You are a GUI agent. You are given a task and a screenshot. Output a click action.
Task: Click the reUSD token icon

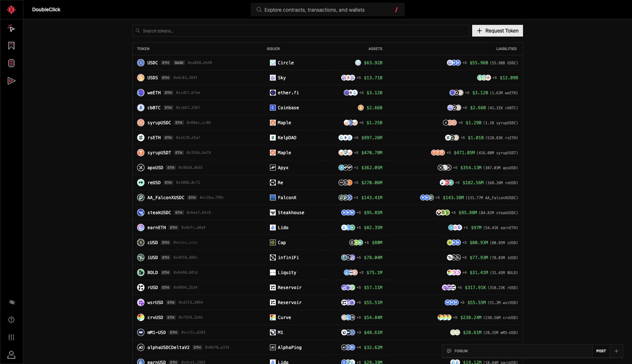[141, 183]
